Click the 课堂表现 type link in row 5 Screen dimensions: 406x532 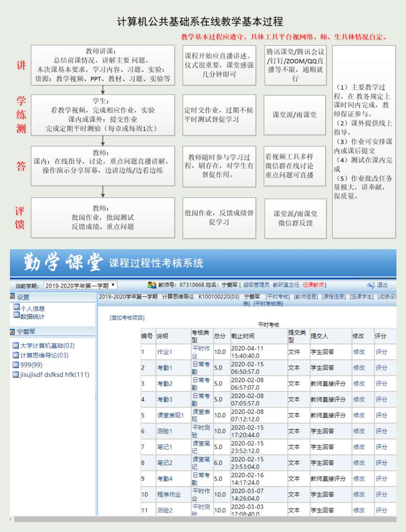click(x=201, y=415)
